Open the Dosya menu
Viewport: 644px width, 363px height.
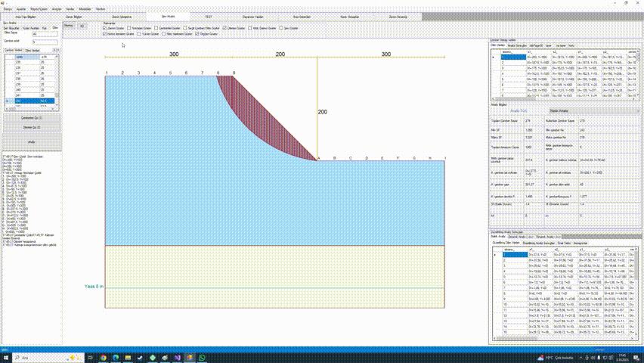tap(7, 8)
